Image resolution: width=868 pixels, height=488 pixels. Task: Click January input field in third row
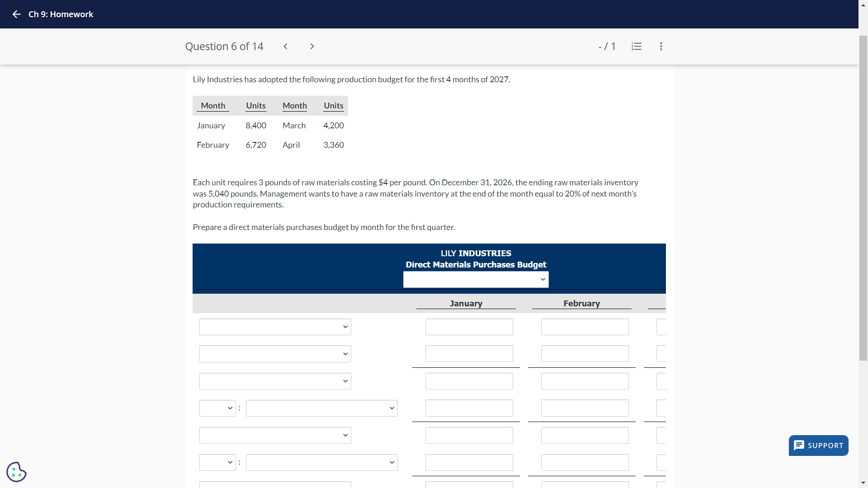coord(469,381)
